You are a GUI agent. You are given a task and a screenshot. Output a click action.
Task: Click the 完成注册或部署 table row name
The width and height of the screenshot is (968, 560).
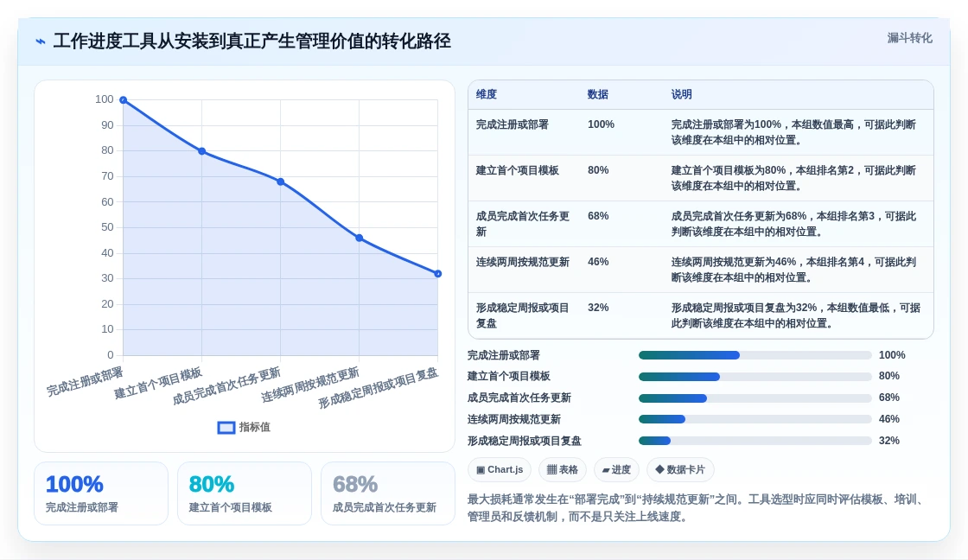(513, 124)
